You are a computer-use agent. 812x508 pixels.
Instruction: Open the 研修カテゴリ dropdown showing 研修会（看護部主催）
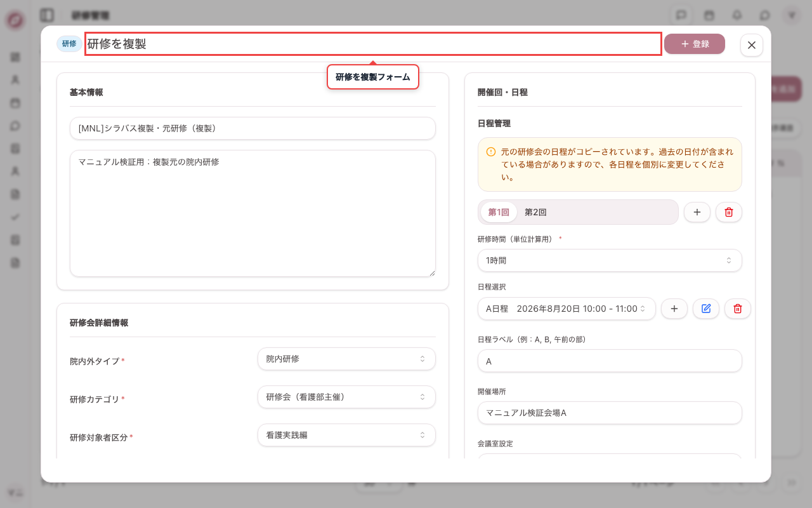[346, 397]
